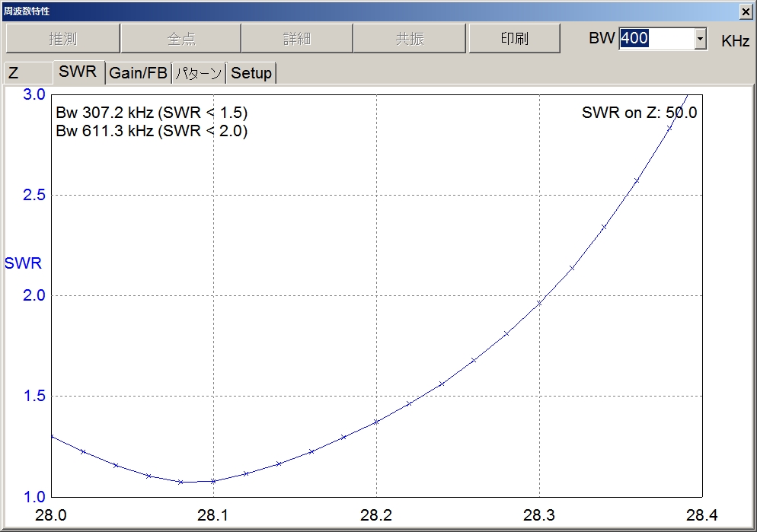The height and width of the screenshot is (532, 757).
Task: Click the 1.0 SWR axis value
Action: tap(34, 496)
